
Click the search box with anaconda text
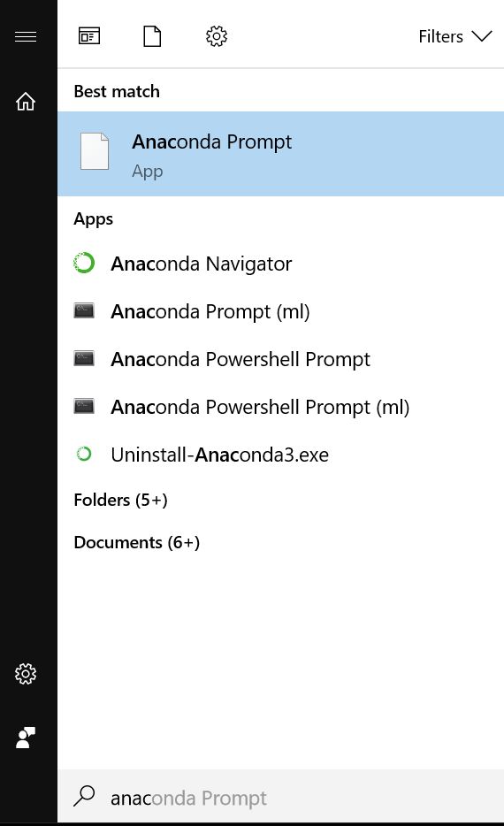coord(280,798)
